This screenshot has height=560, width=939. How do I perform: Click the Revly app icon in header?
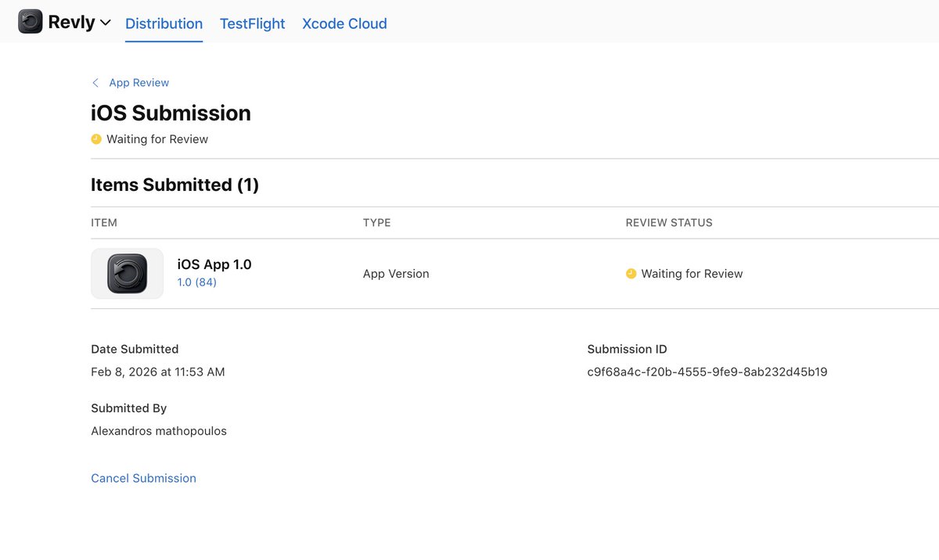click(31, 22)
